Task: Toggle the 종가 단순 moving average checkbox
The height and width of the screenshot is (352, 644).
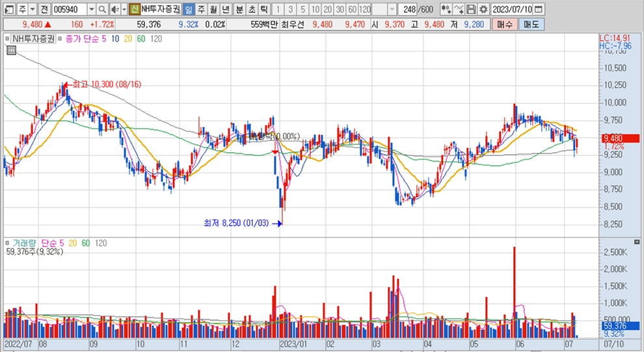Action: click(61, 39)
